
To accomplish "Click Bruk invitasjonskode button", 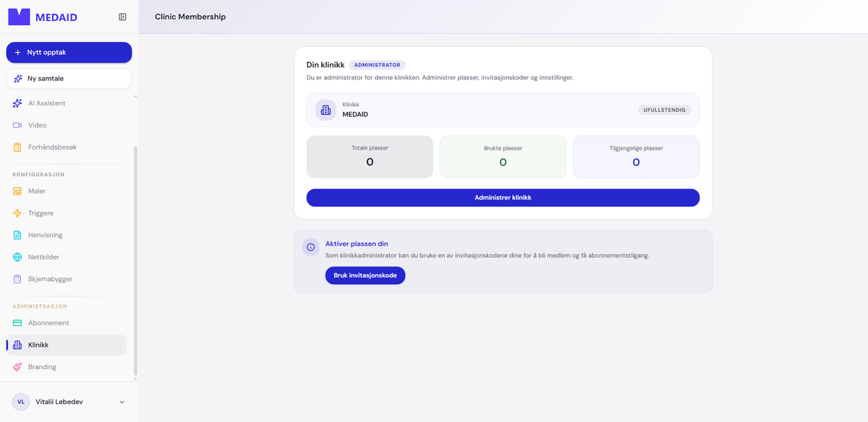I will [x=365, y=275].
